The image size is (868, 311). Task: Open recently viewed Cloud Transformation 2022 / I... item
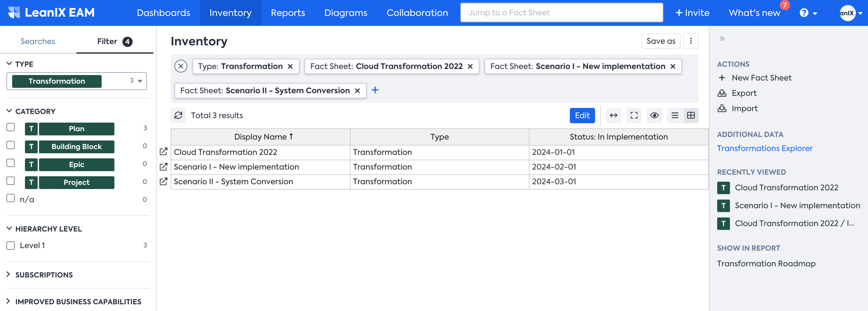pyautogui.click(x=786, y=224)
